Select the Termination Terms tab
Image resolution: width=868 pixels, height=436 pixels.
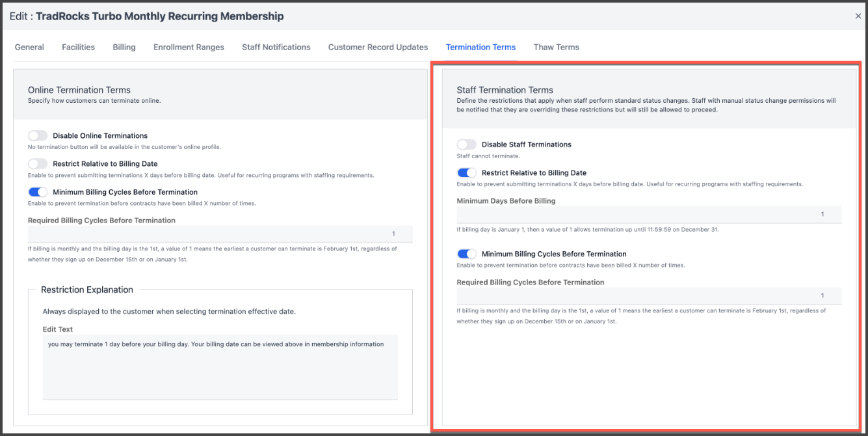pyautogui.click(x=480, y=47)
